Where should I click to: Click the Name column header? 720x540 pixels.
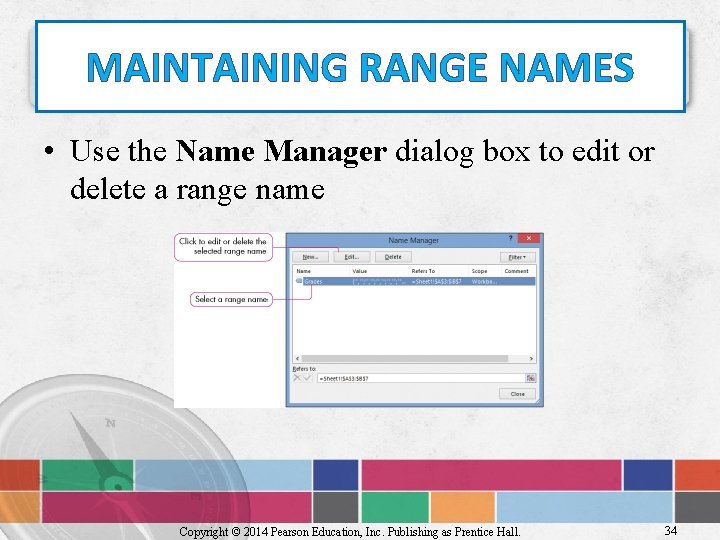[x=304, y=271]
